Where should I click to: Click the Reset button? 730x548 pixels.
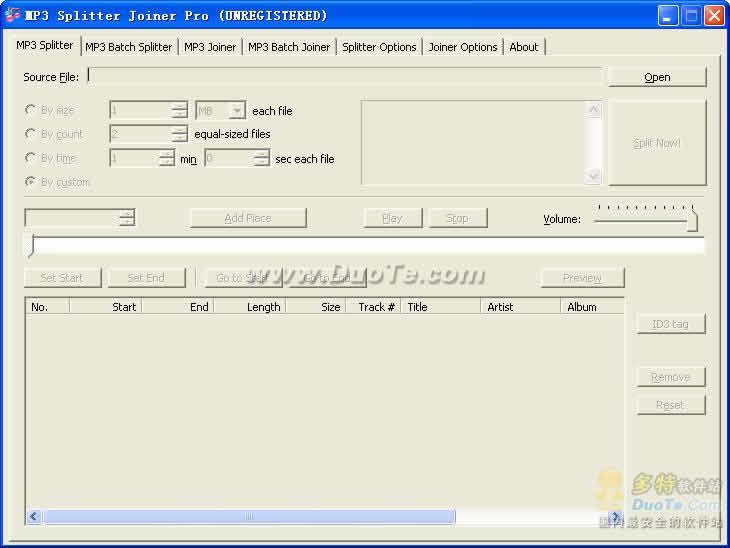click(671, 405)
